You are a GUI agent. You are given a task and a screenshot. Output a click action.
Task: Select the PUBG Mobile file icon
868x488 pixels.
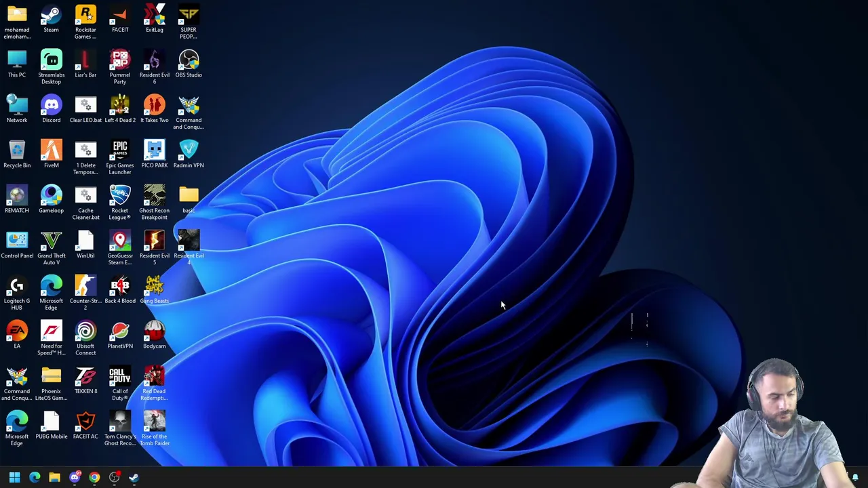[51, 426]
